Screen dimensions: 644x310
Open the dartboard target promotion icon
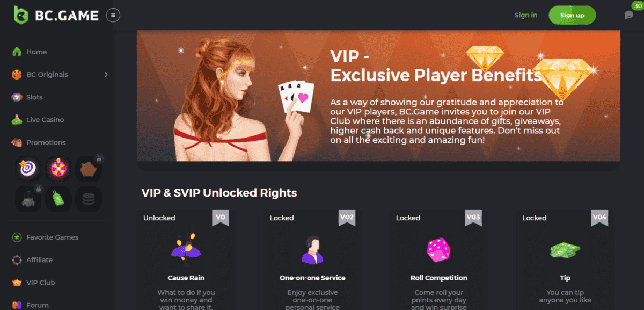tap(27, 168)
